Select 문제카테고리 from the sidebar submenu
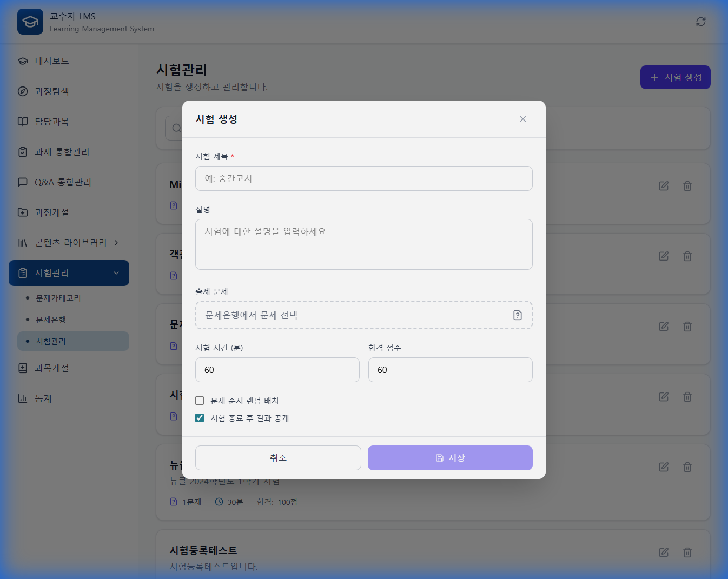The height and width of the screenshot is (579, 728). tap(58, 297)
